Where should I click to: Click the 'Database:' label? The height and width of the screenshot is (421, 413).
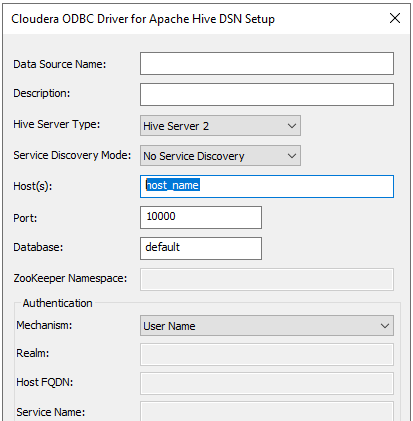38,247
